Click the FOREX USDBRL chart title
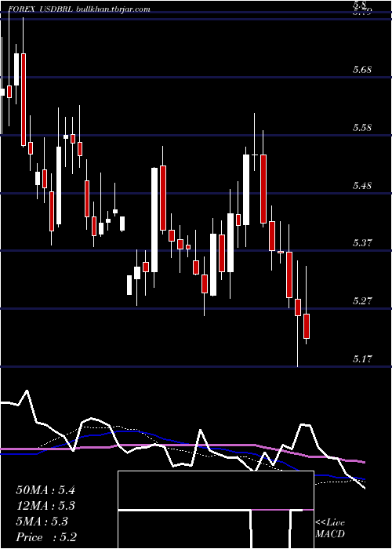392x549 pixels. tap(78, 9)
